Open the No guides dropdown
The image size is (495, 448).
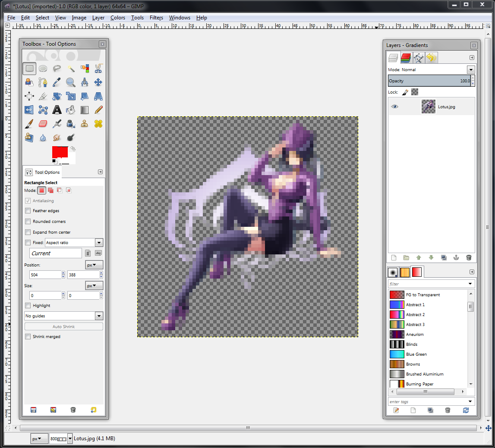click(99, 316)
